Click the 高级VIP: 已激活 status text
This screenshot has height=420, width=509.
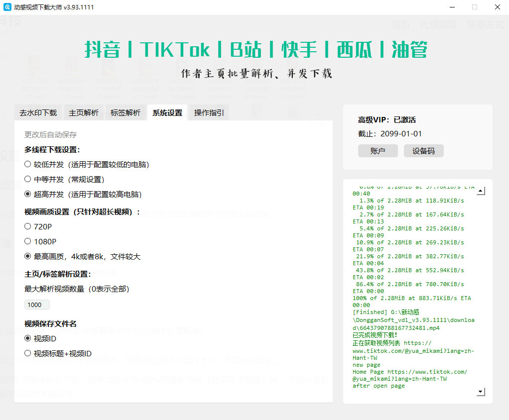pos(386,120)
